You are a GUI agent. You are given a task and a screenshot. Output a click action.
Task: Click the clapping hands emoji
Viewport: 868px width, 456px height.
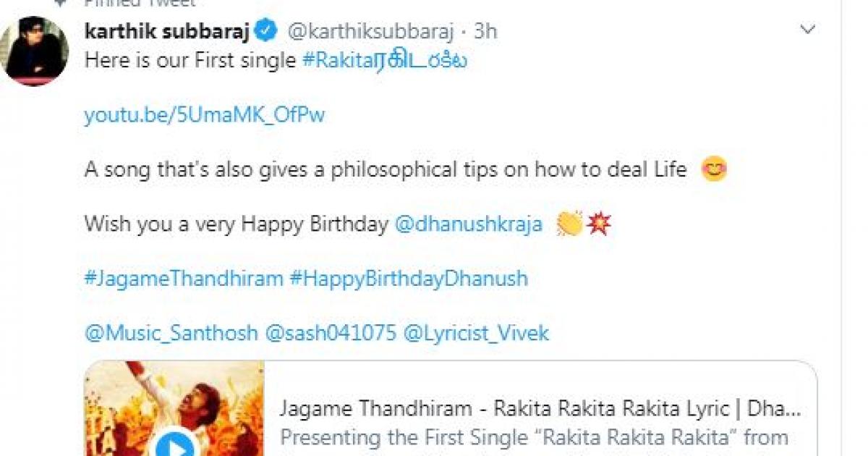[x=569, y=225]
